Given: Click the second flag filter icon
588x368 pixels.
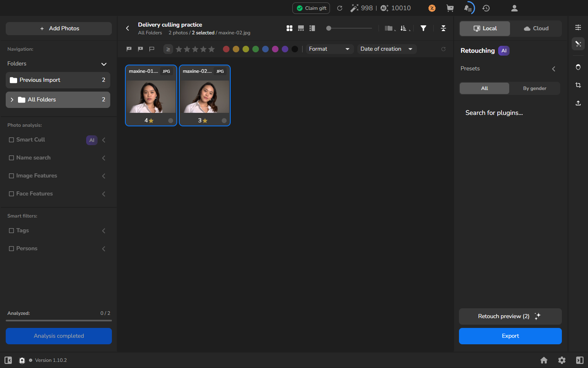Looking at the screenshot, I should (x=140, y=49).
